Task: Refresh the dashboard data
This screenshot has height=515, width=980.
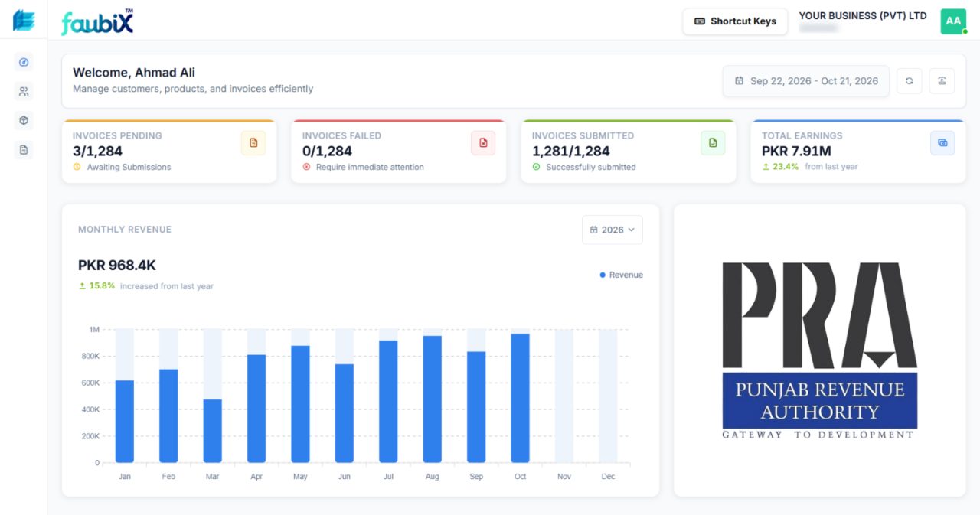Action: click(909, 81)
